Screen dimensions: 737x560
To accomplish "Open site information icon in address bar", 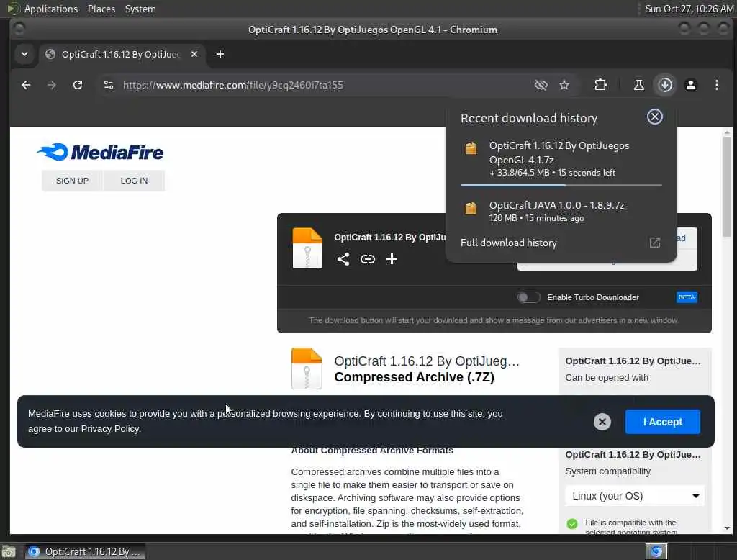I will point(109,85).
